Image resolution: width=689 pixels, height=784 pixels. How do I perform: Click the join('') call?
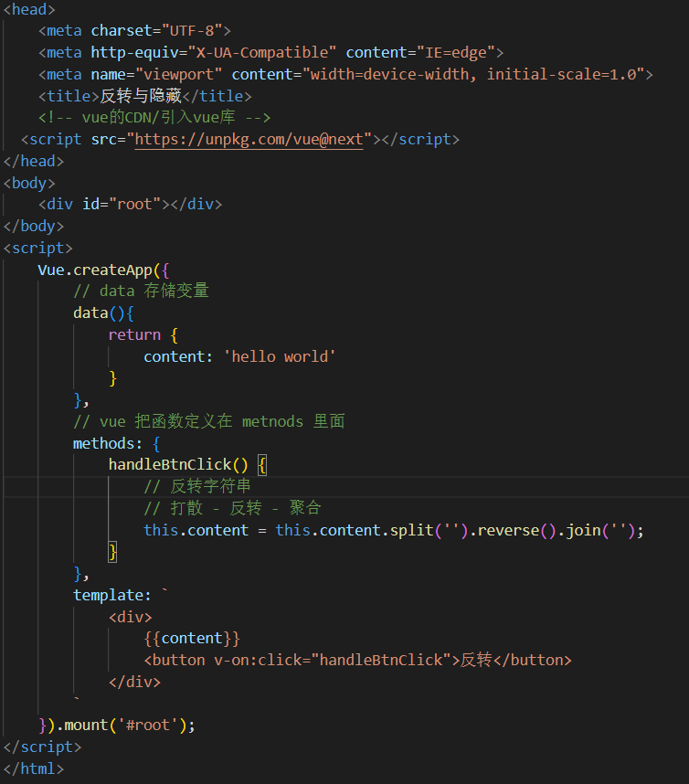coord(600,531)
